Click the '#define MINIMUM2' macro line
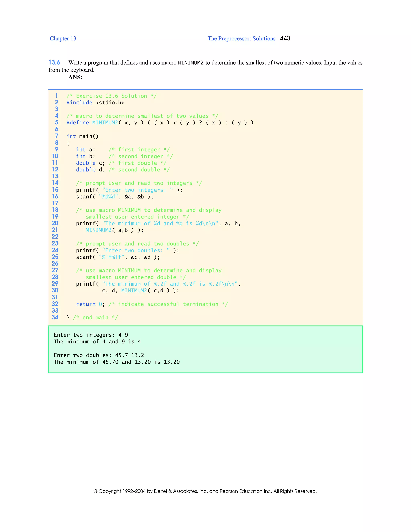The height and width of the screenshot is (532, 411). [x=160, y=123]
